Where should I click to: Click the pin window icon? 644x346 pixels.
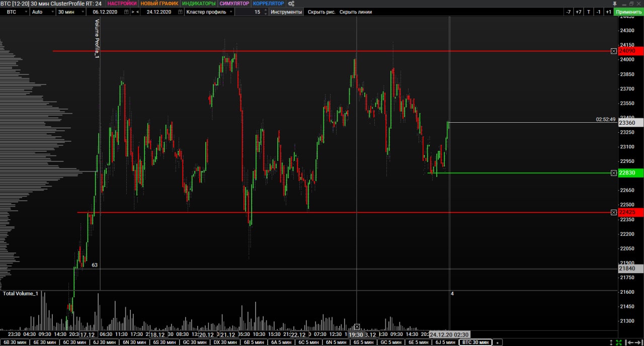click(x=615, y=4)
